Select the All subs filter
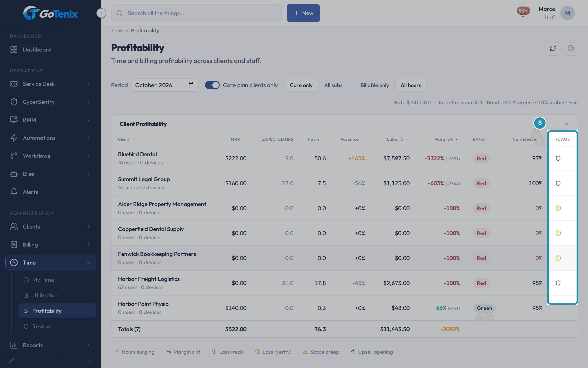Viewport: 588px width, 368px height. [333, 85]
